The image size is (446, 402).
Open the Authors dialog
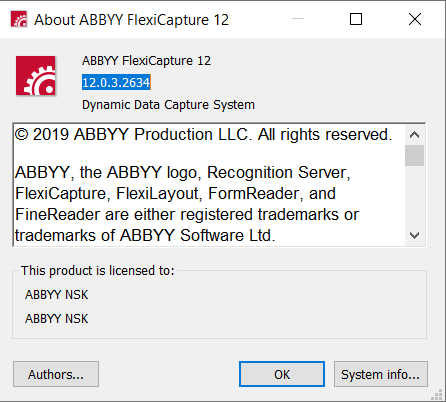(x=56, y=374)
